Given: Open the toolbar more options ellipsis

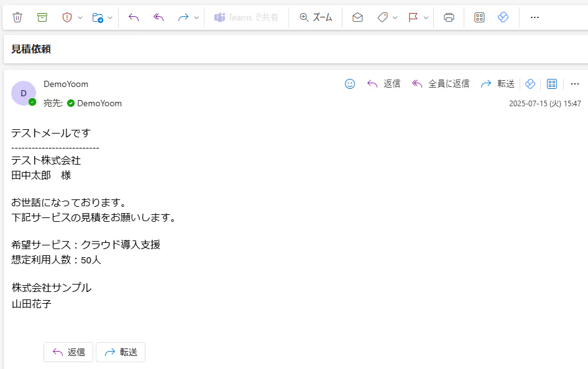Looking at the screenshot, I should tap(535, 17).
